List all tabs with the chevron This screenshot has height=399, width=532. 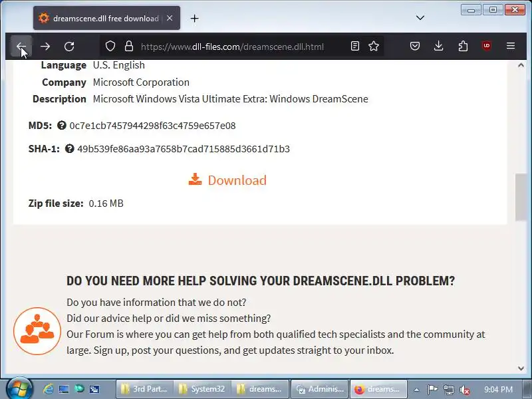point(420,18)
